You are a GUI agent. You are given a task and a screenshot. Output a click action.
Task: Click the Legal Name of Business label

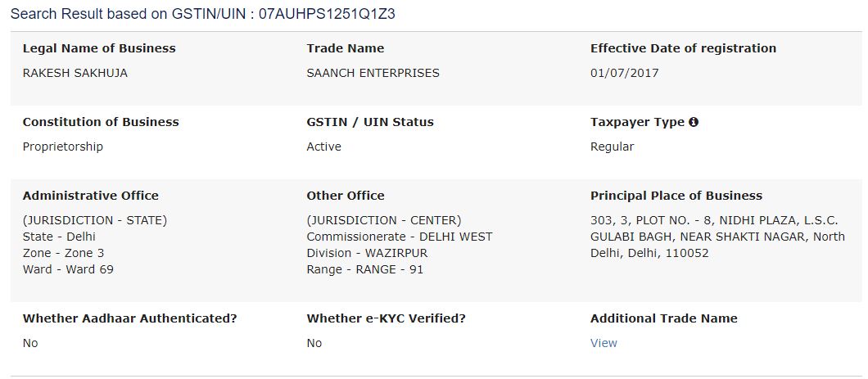[x=99, y=48]
